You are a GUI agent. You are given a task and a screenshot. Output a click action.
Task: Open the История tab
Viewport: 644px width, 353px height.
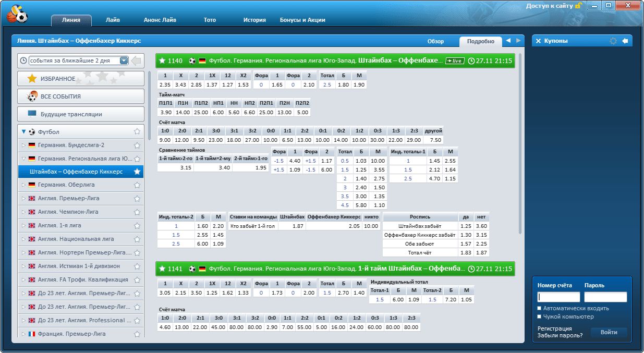click(254, 20)
